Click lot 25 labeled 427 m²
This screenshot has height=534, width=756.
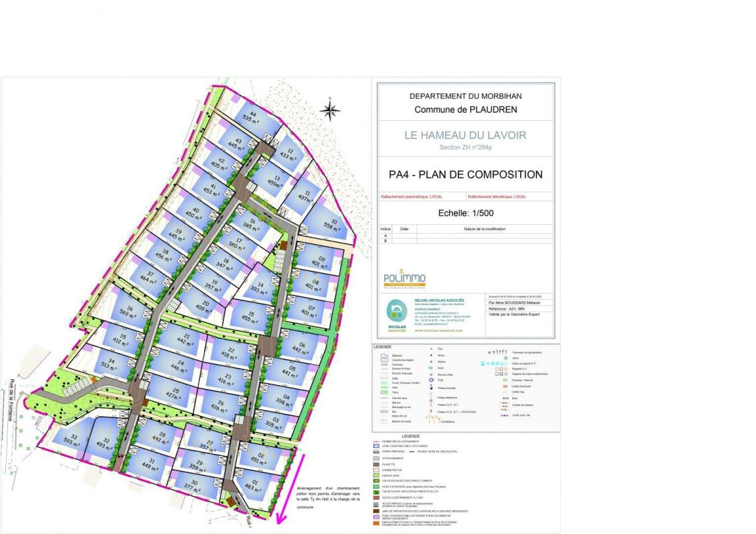[174, 393]
